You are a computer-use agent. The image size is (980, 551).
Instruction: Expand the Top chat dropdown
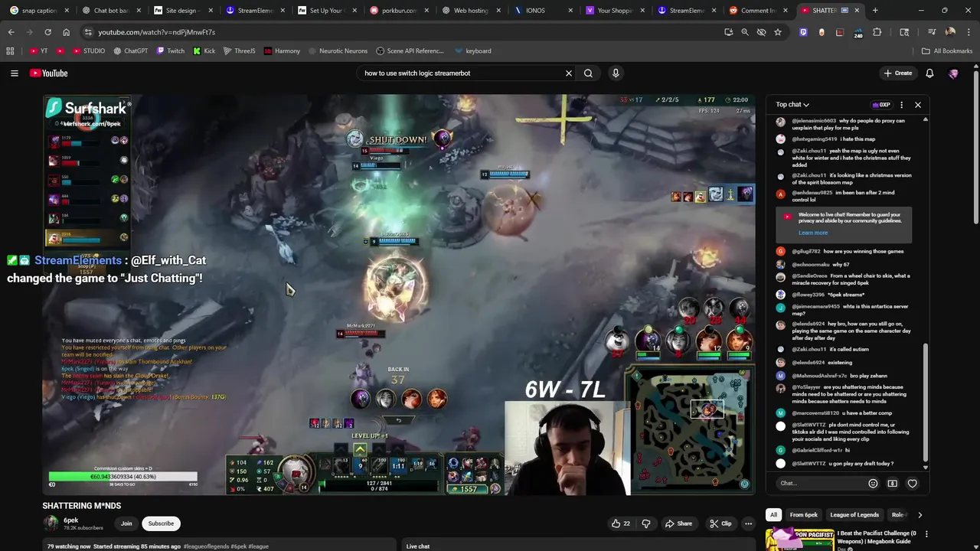pyautogui.click(x=792, y=104)
